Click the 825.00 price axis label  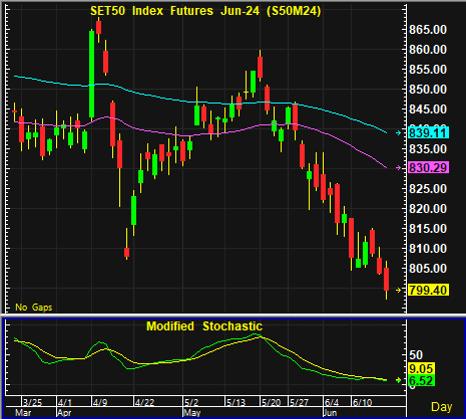click(428, 189)
